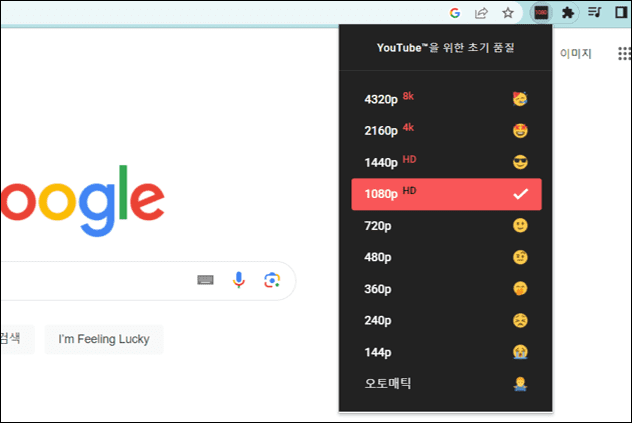
Task: Select 2160p 4k quality option
Action: (x=446, y=131)
